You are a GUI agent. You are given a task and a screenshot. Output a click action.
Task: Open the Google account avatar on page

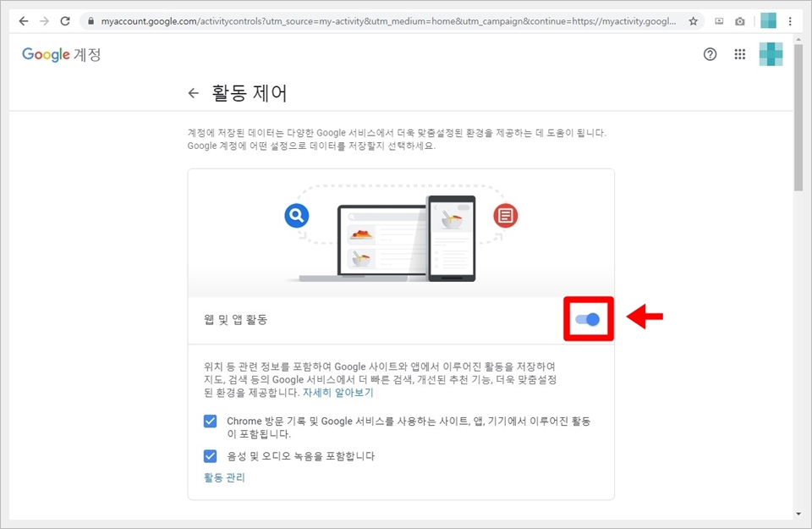(771, 54)
